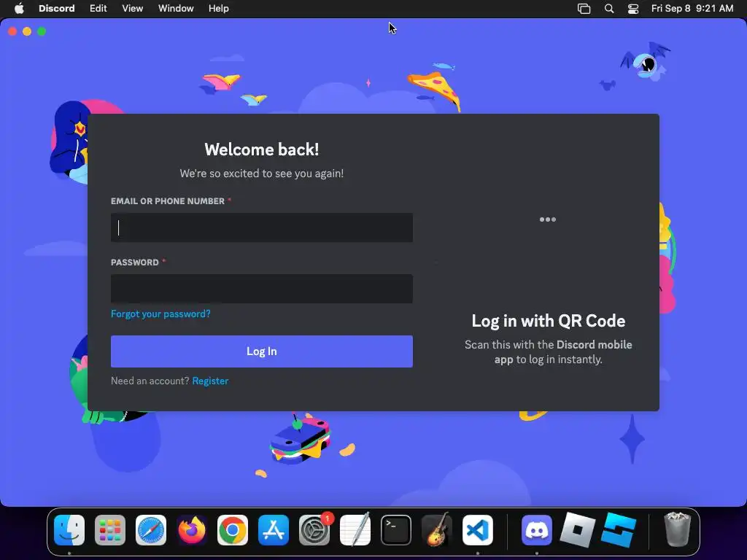Open Finder from the dock
The width and height of the screenshot is (747, 560).
(x=69, y=530)
